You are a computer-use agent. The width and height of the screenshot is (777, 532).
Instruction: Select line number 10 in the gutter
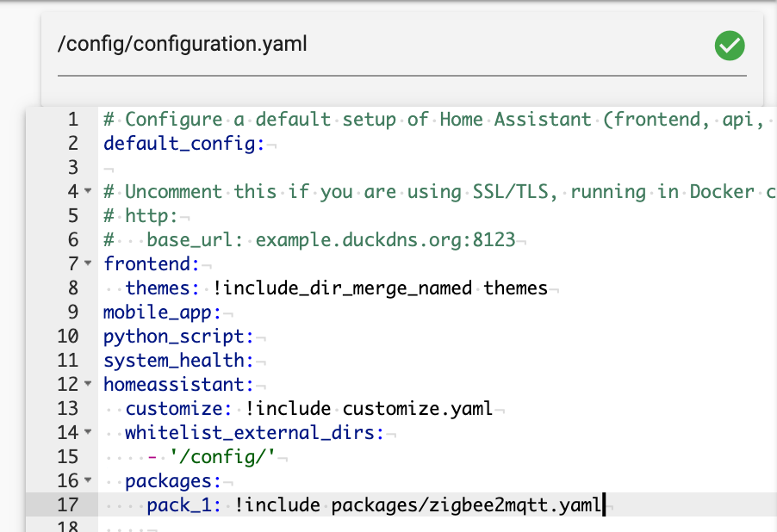(67, 337)
